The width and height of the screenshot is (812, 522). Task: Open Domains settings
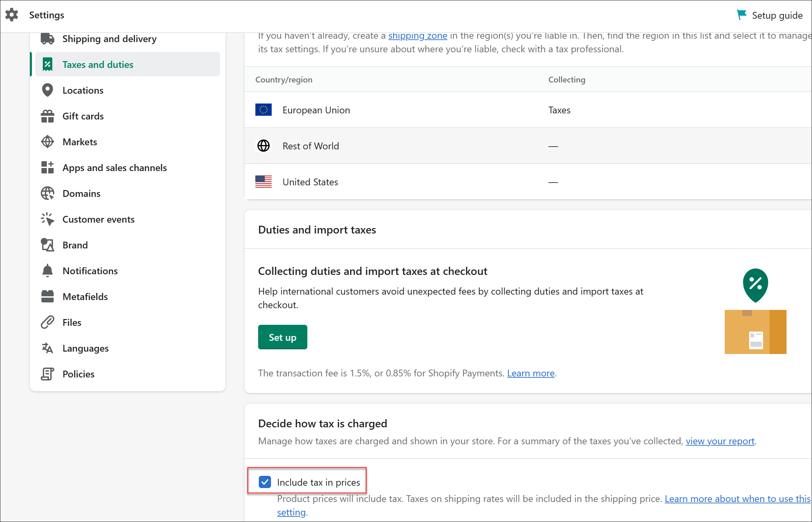coord(128,193)
